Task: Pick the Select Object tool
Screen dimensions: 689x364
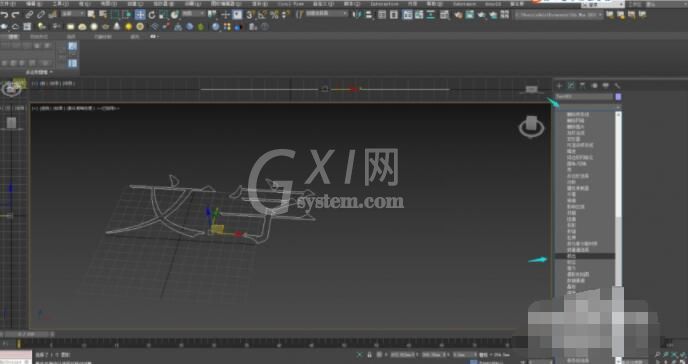Action: pyautogui.click(x=91, y=15)
